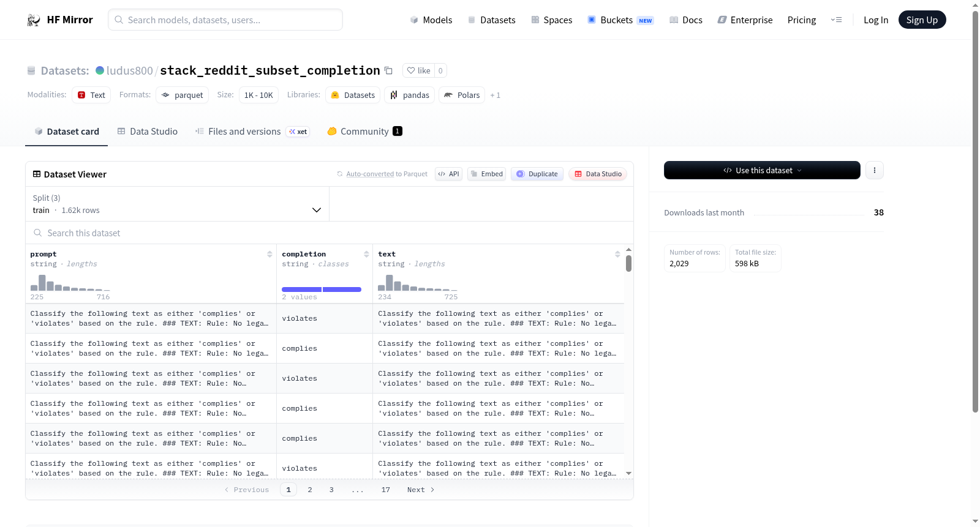Open Data Studio from the viewer header
980x527 pixels.
pos(598,174)
